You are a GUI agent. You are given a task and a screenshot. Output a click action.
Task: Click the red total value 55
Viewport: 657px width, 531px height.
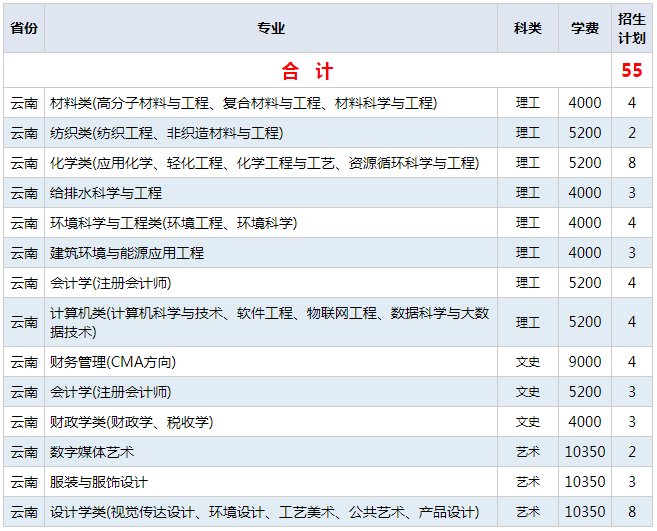(x=632, y=70)
